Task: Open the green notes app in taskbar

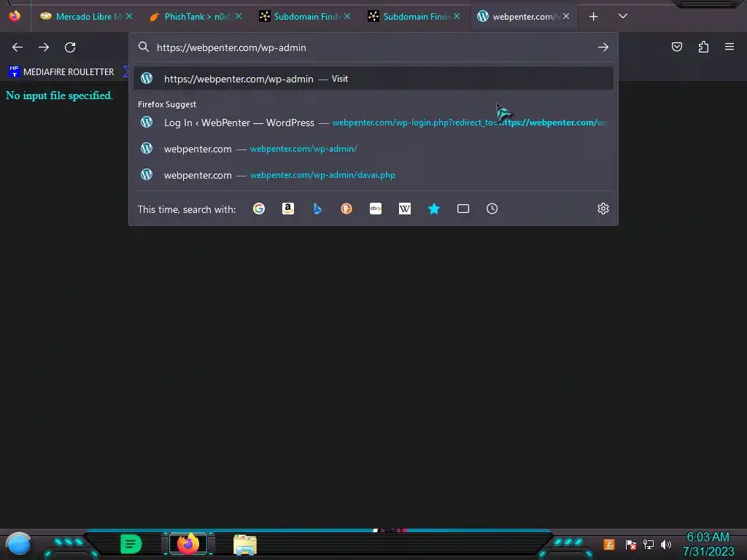Action: (x=131, y=544)
